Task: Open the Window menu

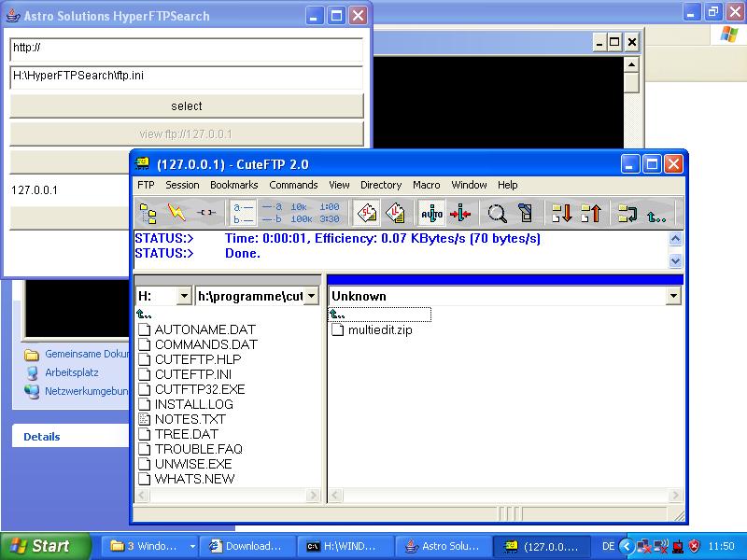Action: point(470,185)
